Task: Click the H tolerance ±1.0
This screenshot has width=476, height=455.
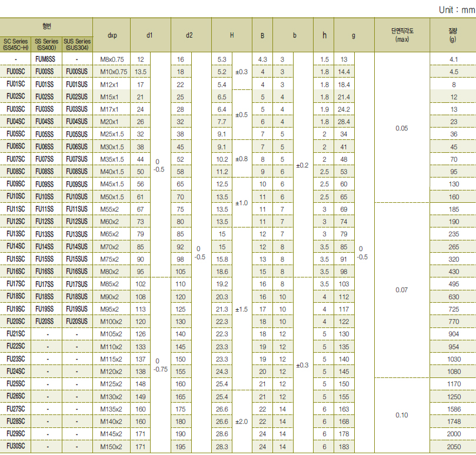Action: [x=242, y=203]
